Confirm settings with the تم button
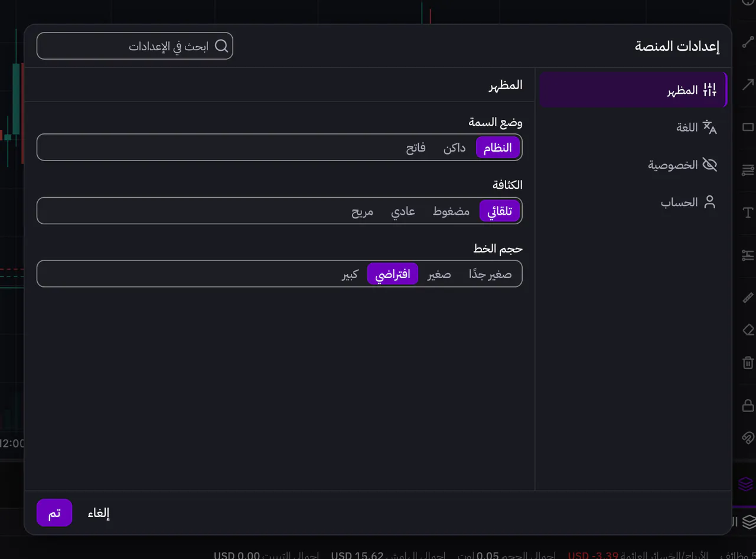756x559 pixels. coord(54,513)
